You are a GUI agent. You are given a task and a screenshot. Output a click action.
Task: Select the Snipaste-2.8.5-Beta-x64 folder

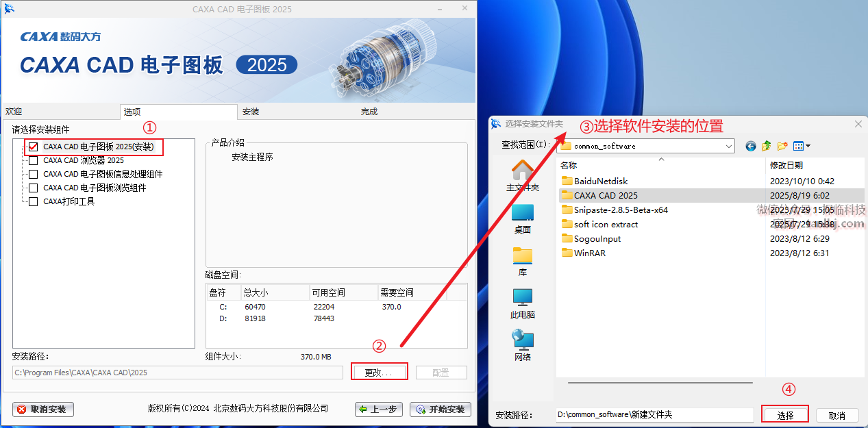click(621, 210)
